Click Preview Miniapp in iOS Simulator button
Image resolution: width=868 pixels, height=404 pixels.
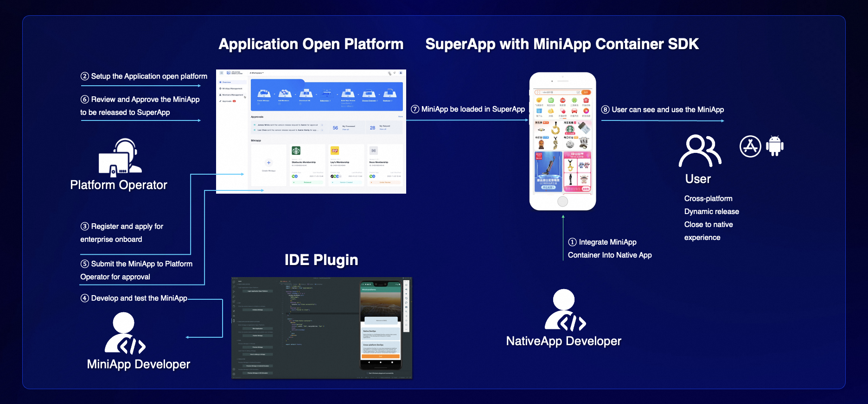[258, 373]
